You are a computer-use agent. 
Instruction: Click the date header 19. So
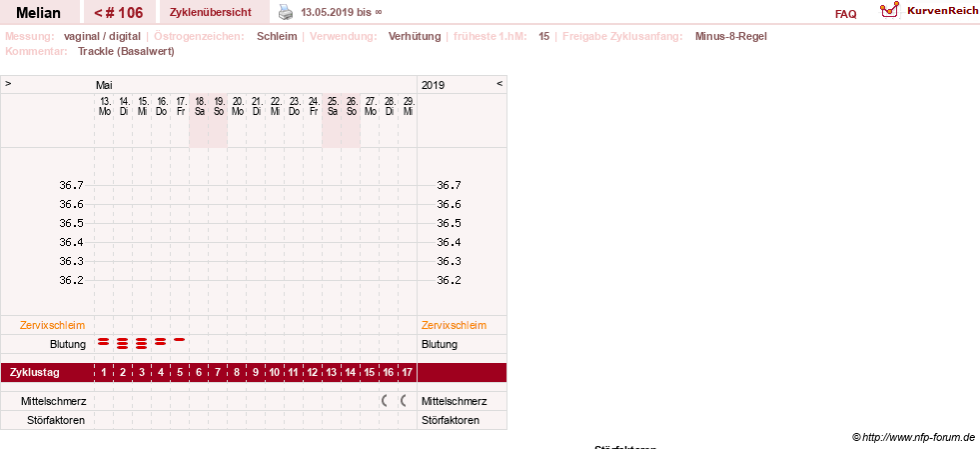coord(219,106)
